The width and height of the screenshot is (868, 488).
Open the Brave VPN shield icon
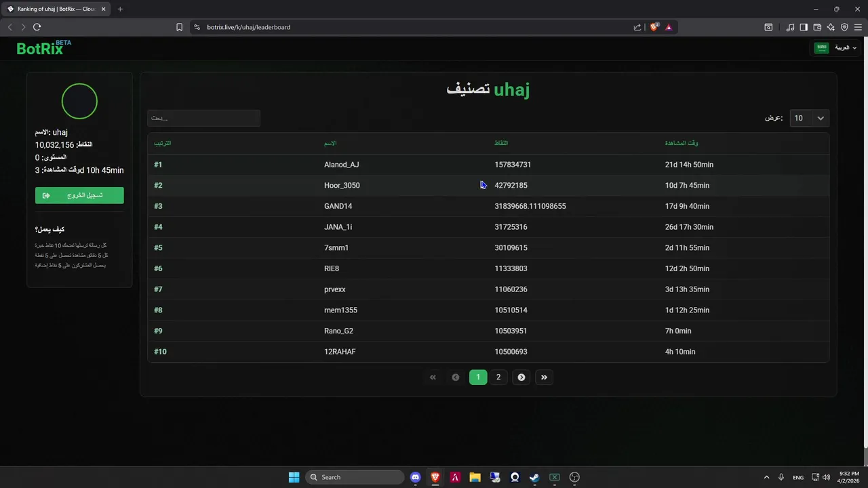tap(844, 27)
